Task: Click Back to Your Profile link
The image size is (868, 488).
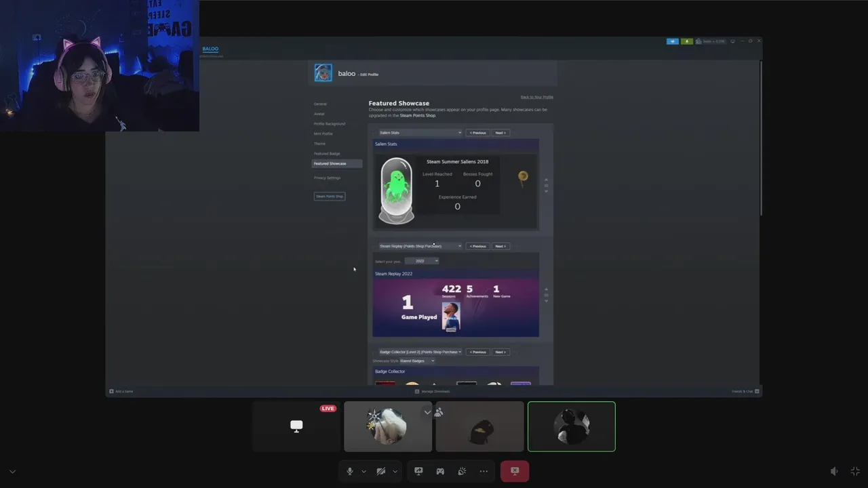Action: (x=537, y=98)
